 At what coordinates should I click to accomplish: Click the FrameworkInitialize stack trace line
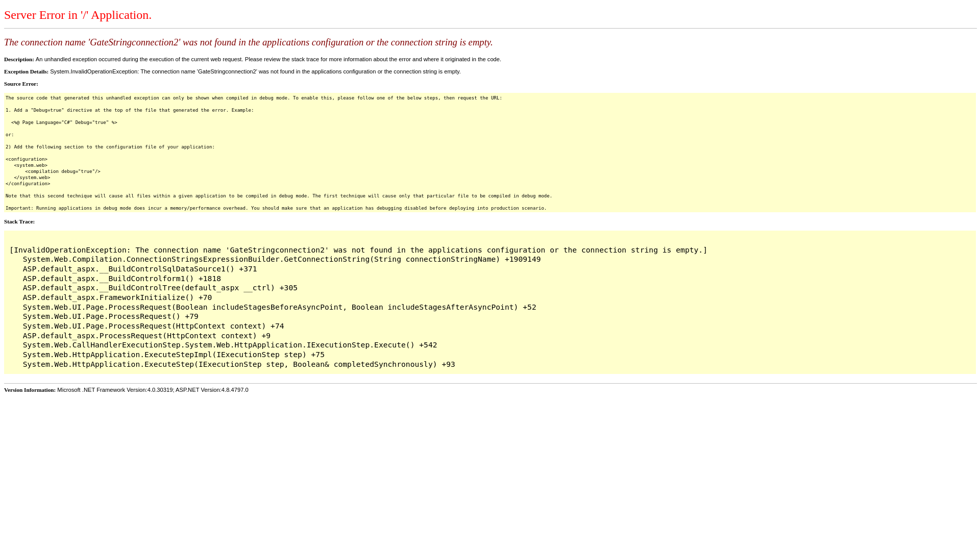coord(117,298)
